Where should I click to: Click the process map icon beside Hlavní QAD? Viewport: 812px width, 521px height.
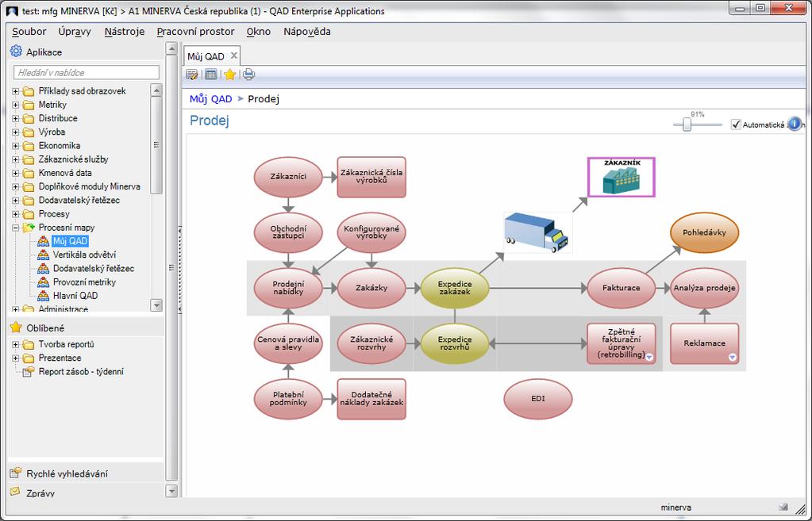(x=44, y=296)
